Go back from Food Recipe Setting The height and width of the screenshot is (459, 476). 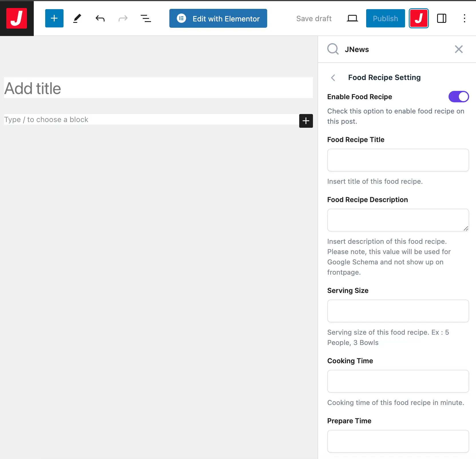[333, 78]
